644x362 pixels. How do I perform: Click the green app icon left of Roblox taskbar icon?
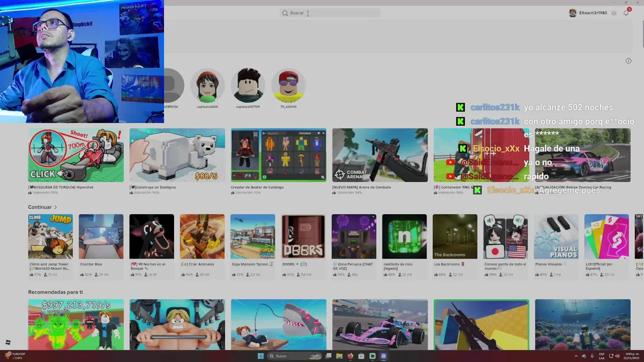coord(372,356)
